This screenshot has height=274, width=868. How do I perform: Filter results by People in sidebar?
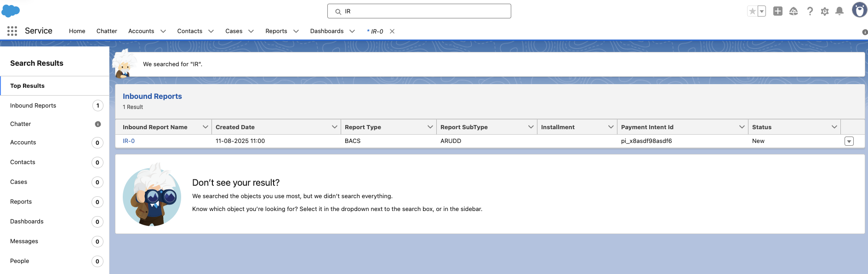[55, 261]
